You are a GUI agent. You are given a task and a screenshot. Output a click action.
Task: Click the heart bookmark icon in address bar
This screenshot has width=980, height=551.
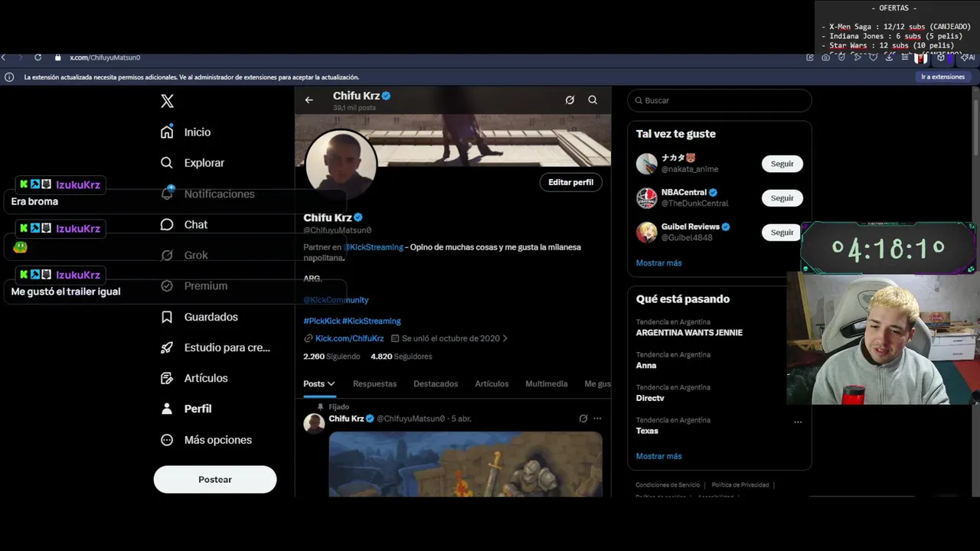pos(874,57)
